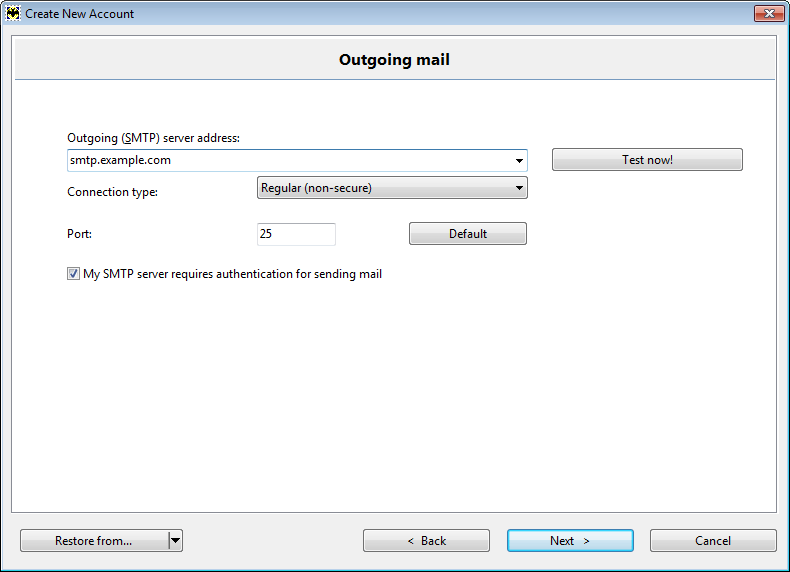Click the Connection type label
The image size is (790, 572).
pyautogui.click(x=112, y=192)
